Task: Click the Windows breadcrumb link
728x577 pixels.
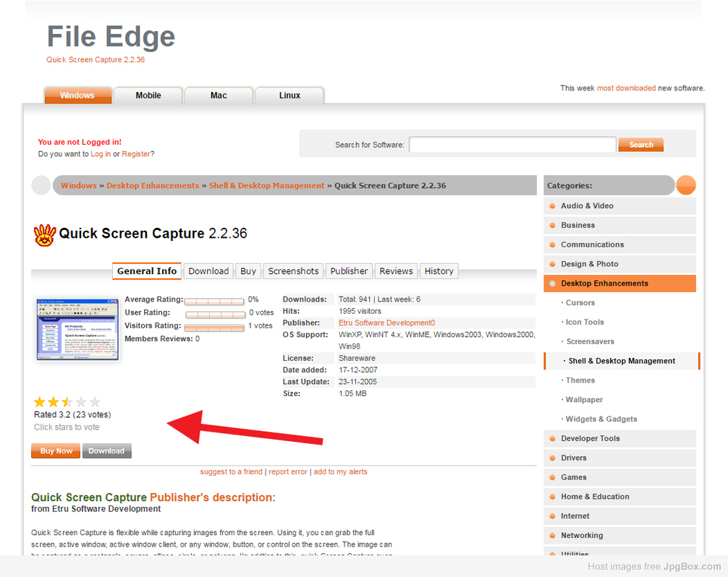Action: click(x=79, y=186)
